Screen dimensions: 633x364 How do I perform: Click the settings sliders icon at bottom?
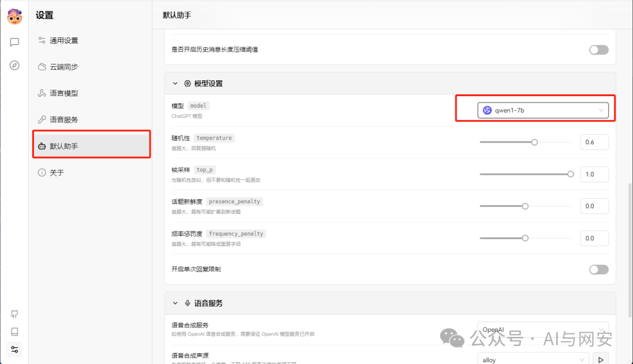point(15,349)
